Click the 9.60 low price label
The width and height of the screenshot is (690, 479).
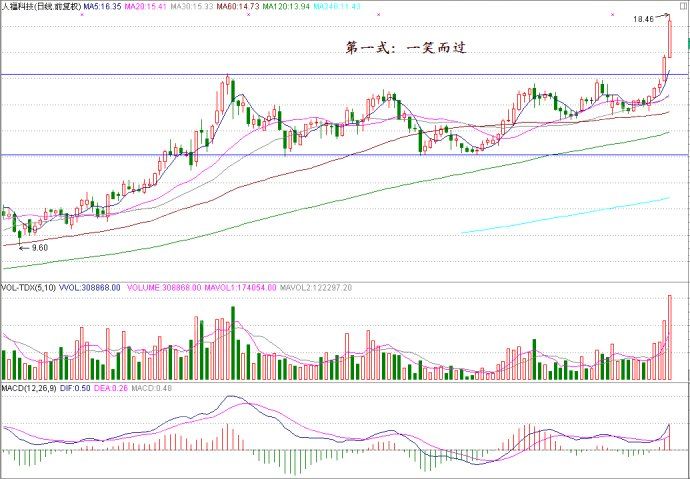tap(40, 248)
